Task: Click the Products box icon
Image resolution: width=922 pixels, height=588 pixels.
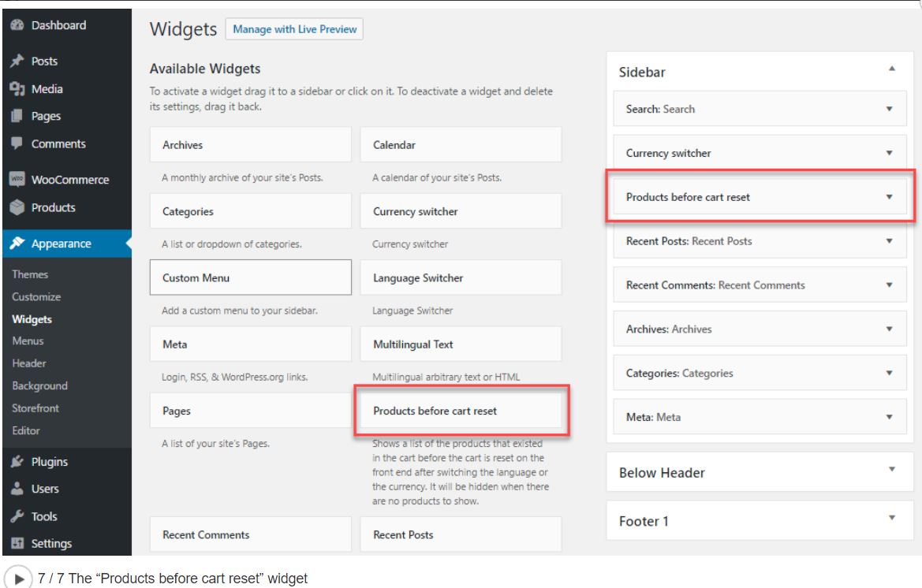Action: [17, 207]
